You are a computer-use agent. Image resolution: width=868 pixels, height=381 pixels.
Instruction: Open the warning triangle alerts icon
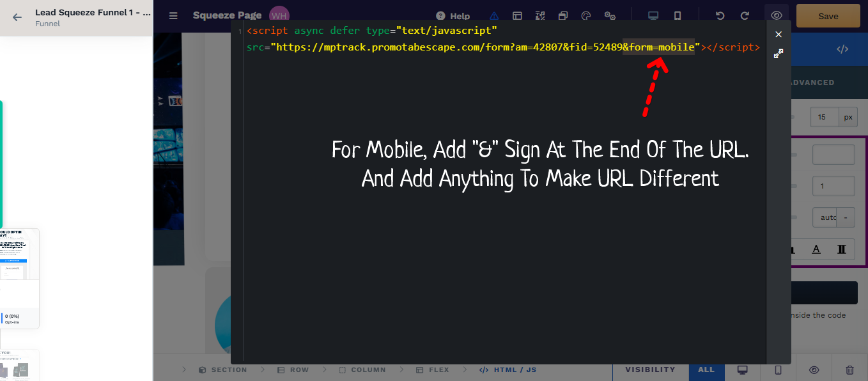[494, 16]
